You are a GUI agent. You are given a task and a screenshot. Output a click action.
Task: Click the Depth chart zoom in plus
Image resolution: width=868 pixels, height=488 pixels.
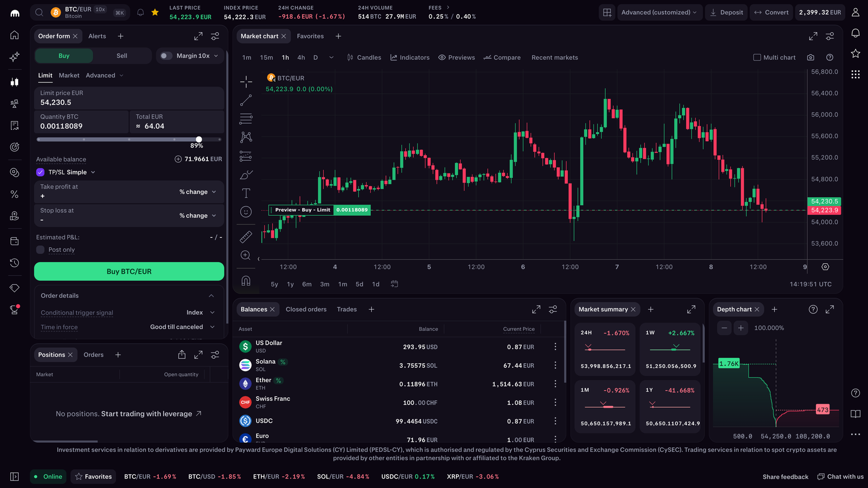(741, 328)
